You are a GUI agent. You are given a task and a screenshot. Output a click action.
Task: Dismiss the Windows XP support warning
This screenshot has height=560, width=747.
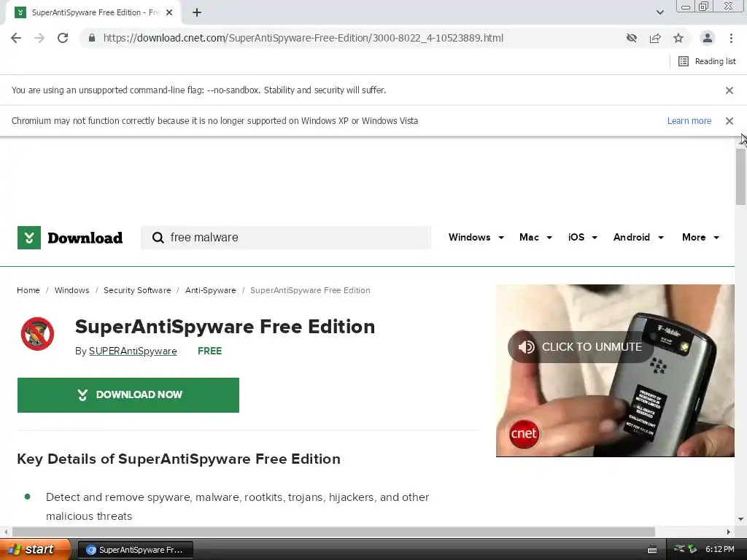[729, 121]
